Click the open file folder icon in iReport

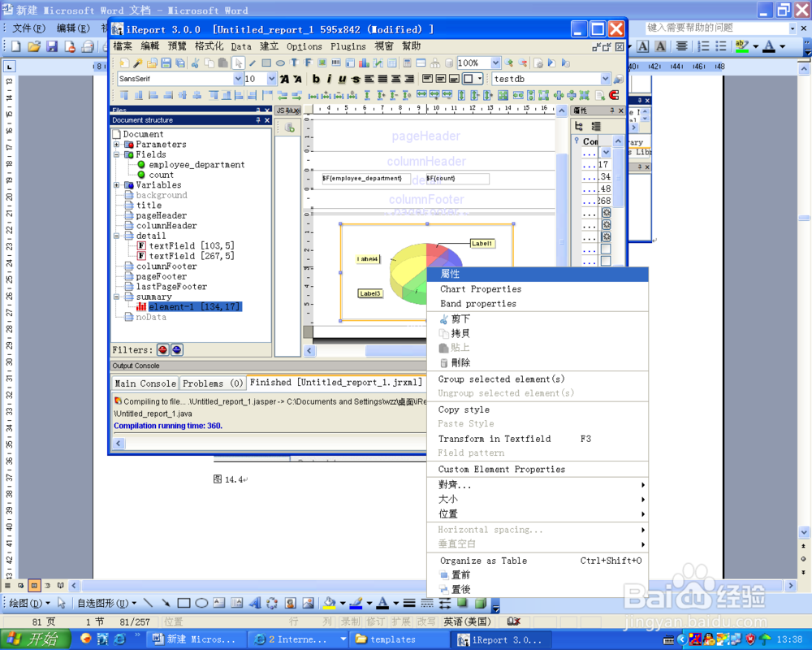(x=152, y=63)
